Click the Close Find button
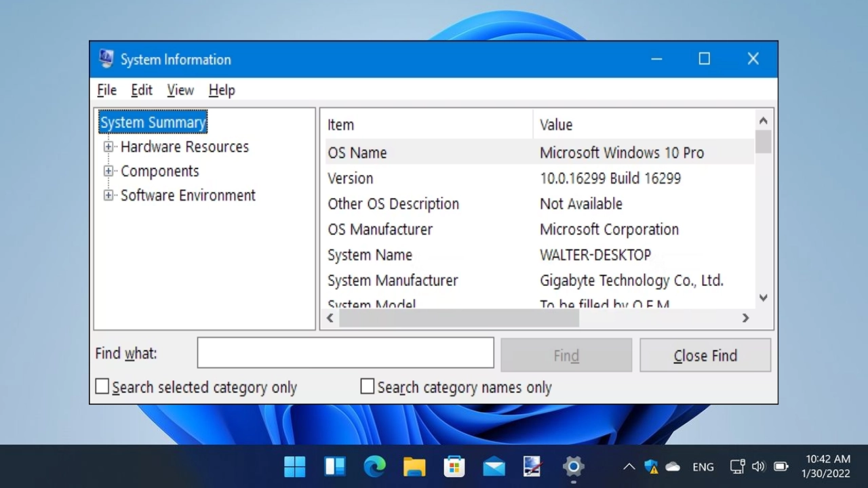 [705, 355]
